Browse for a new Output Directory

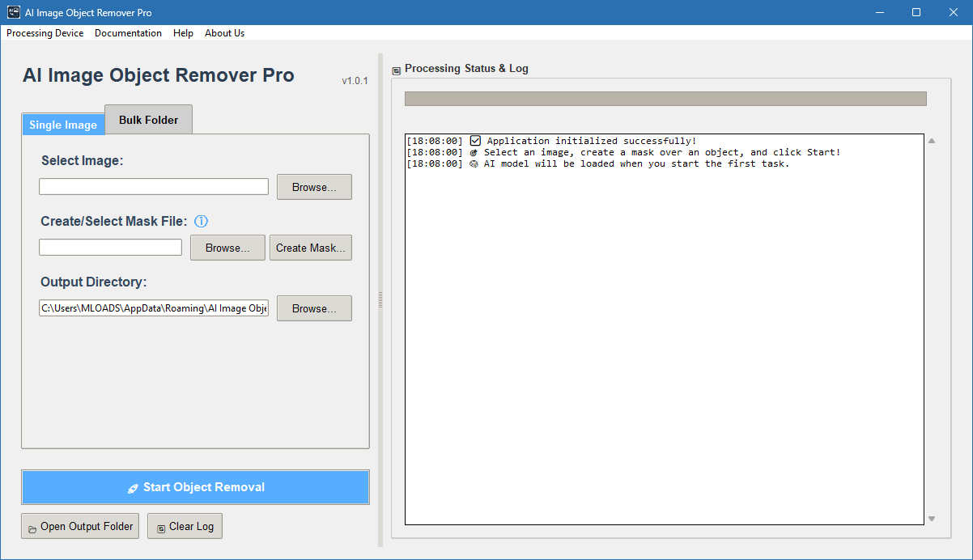[314, 308]
